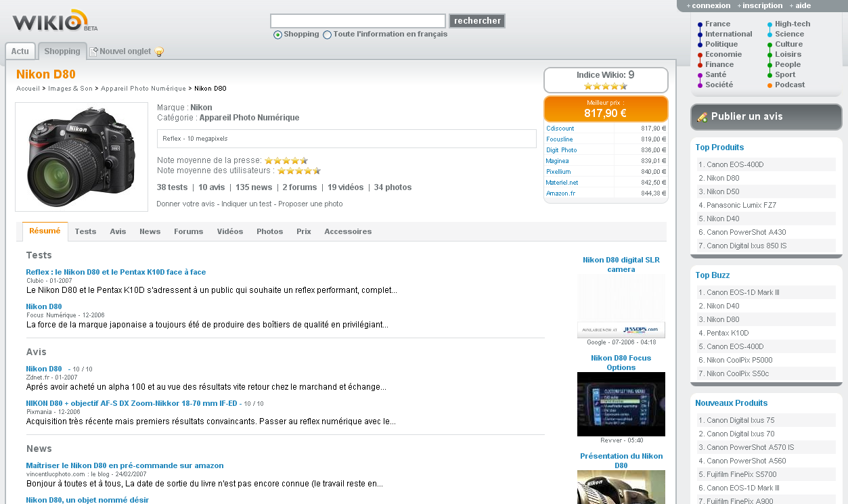Switch to the Photos tab

[x=270, y=231]
